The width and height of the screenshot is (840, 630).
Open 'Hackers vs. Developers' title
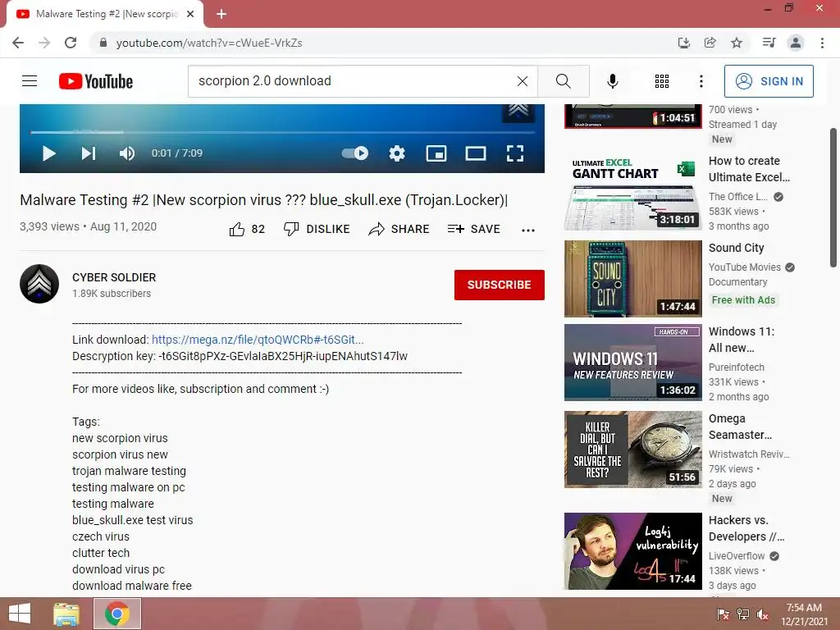tap(746, 528)
